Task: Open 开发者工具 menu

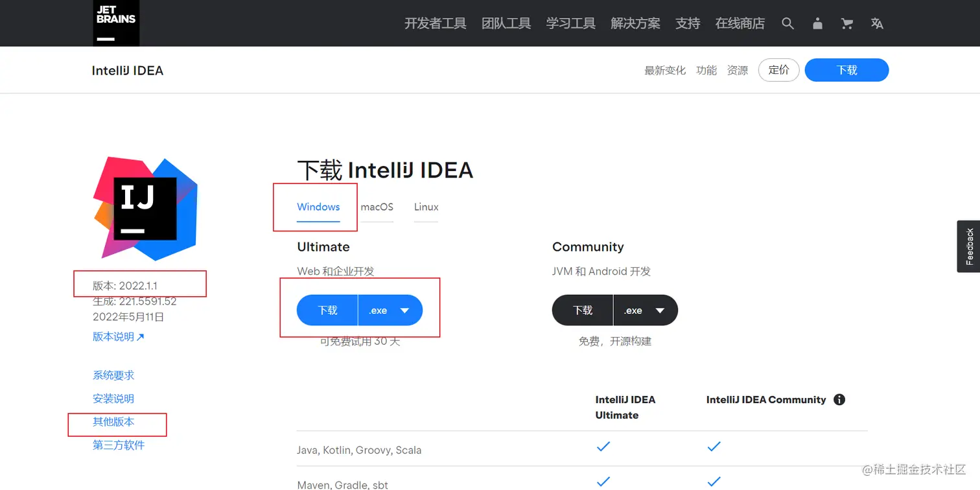Action: coord(436,23)
